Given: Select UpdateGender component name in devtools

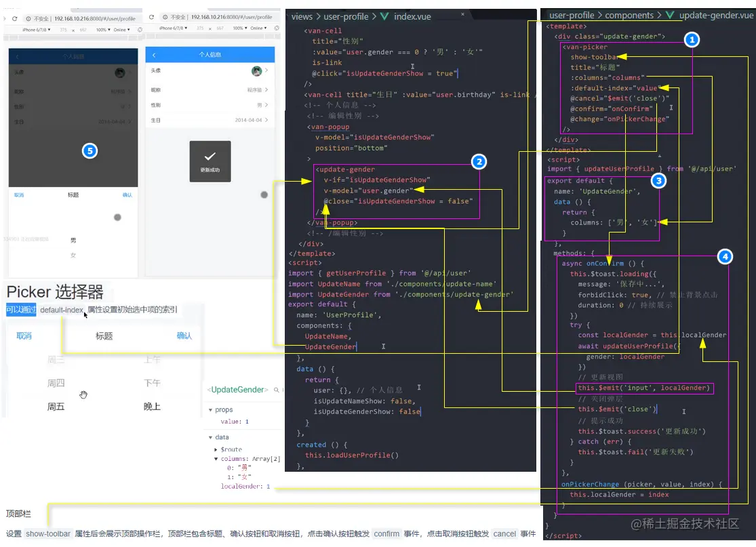Looking at the screenshot, I should tap(238, 389).
